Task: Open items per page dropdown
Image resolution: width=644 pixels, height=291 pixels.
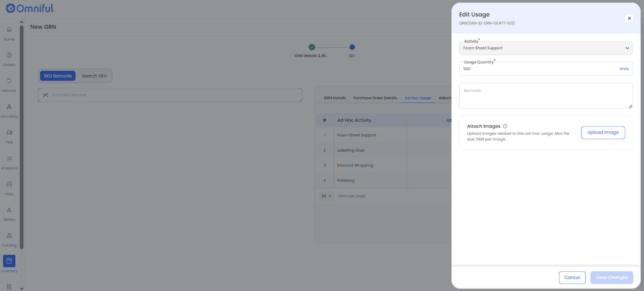Action: pyautogui.click(x=326, y=196)
